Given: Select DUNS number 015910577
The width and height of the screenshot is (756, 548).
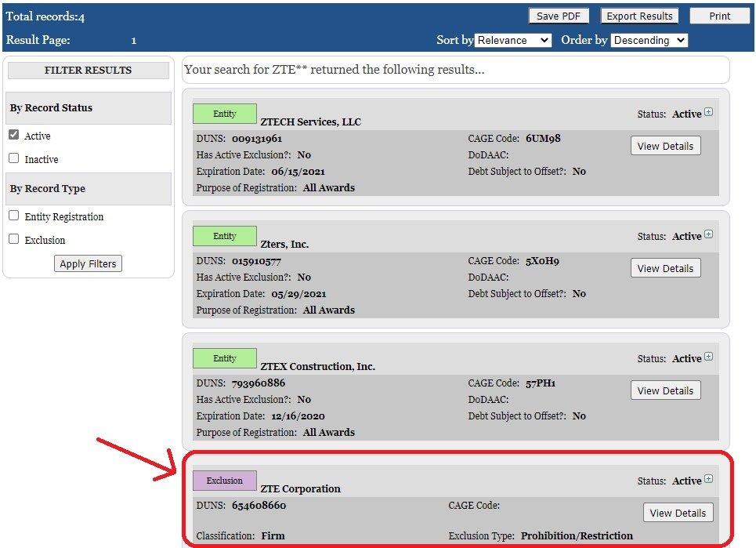Looking at the screenshot, I should coord(256,261).
